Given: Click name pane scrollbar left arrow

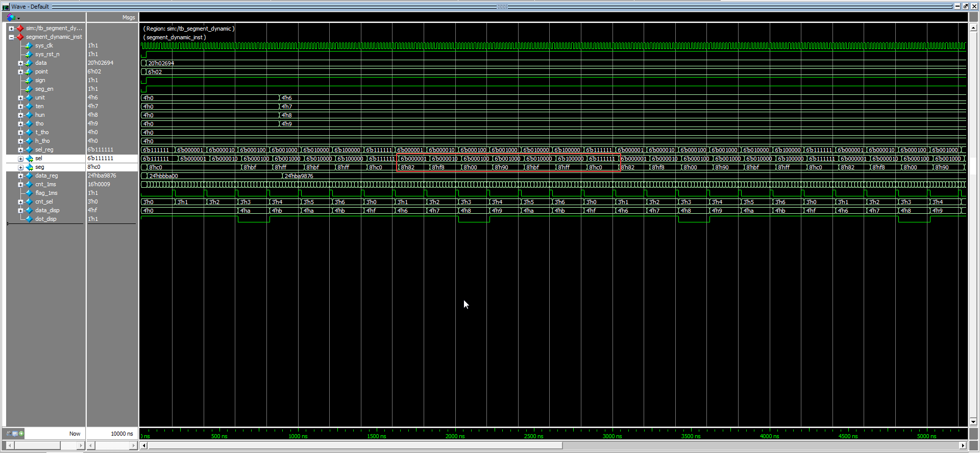Looking at the screenshot, I should coord(10,445).
